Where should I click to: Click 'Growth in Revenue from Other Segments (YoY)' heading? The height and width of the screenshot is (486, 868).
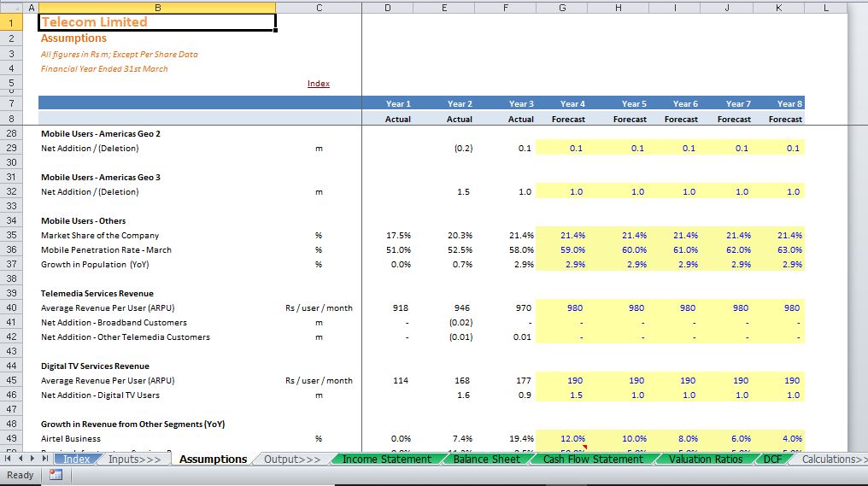pos(133,425)
